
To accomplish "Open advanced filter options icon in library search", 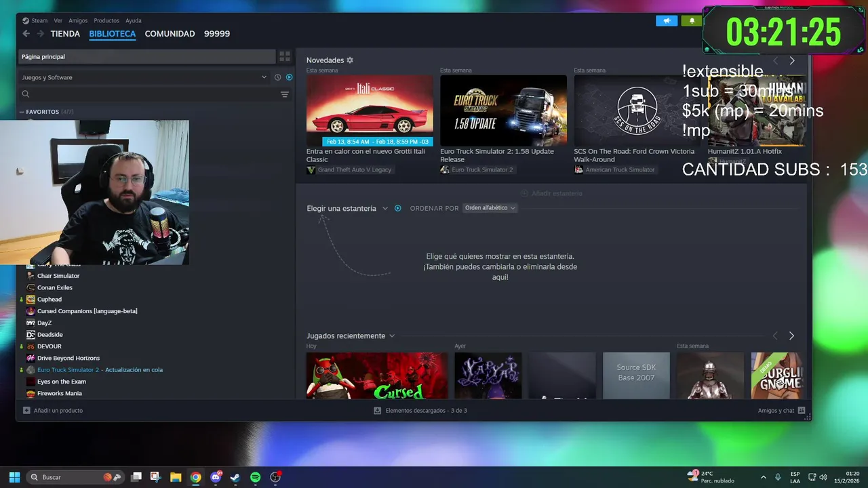I will (285, 94).
